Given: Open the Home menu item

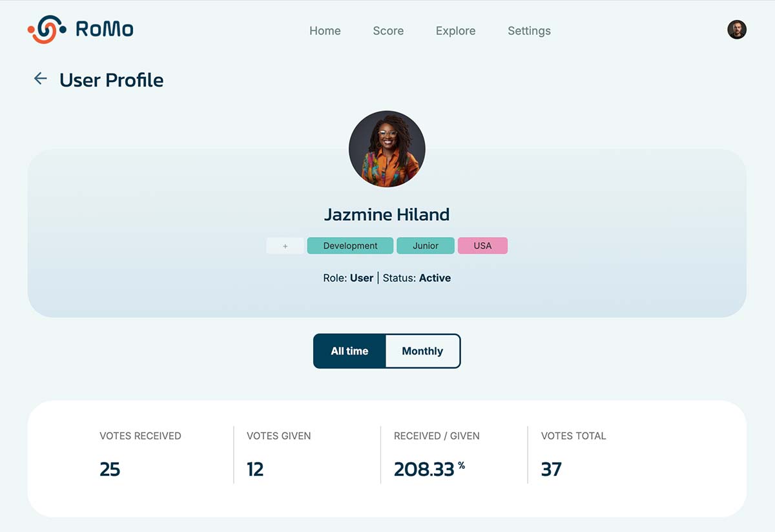Looking at the screenshot, I should 325,30.
